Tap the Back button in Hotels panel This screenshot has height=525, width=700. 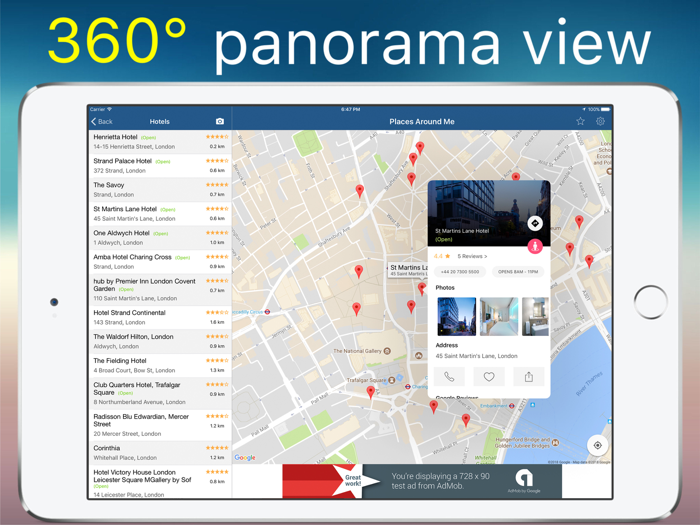[102, 121]
